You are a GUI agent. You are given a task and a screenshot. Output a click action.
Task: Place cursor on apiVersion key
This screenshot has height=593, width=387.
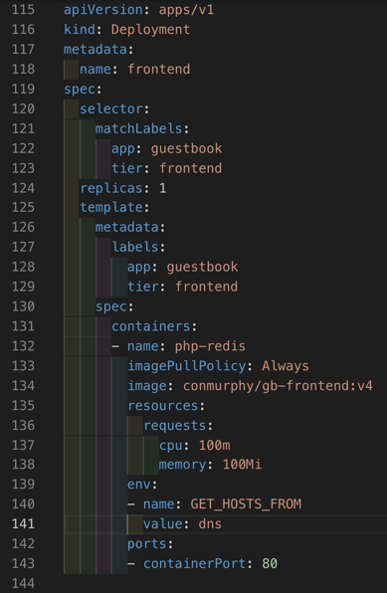(x=103, y=9)
